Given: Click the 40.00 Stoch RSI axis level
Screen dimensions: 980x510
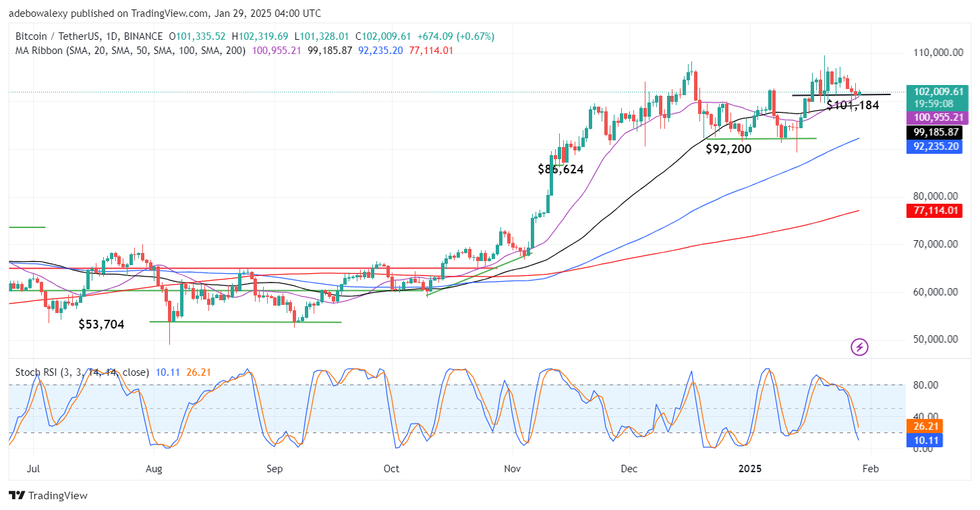Looking at the screenshot, I should [925, 416].
